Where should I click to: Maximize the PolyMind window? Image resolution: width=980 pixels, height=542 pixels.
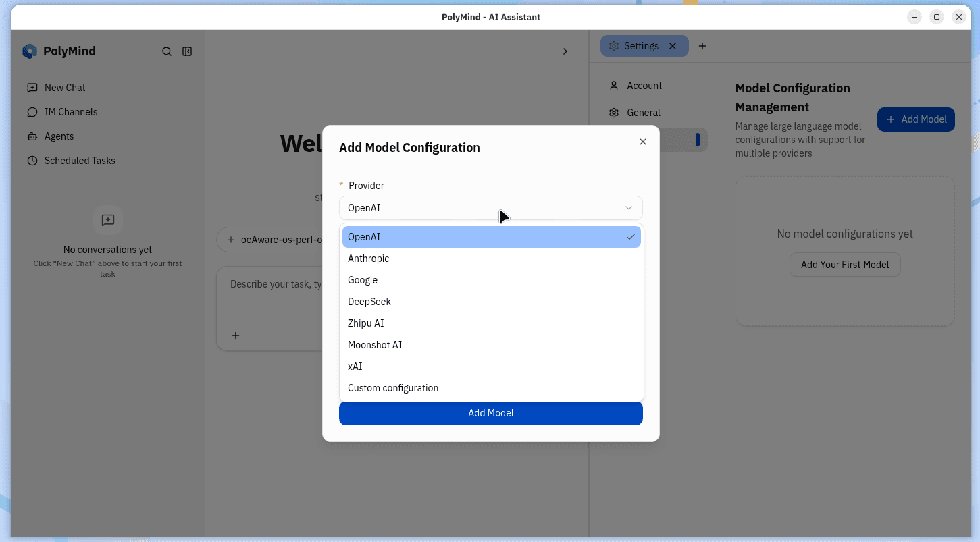coord(936,17)
